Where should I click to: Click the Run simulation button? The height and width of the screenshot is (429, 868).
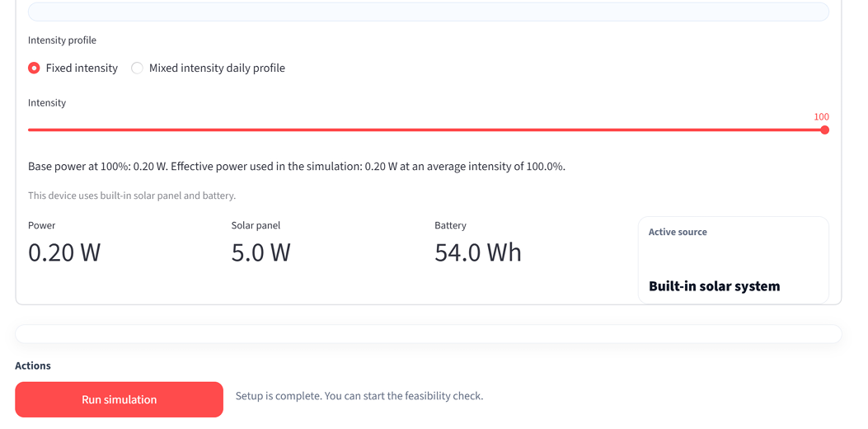click(x=119, y=399)
